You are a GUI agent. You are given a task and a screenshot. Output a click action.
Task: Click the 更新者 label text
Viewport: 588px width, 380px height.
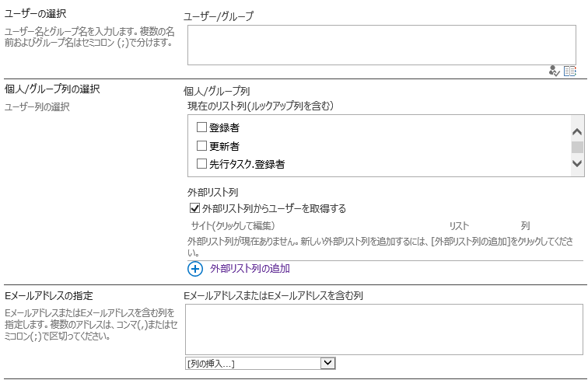(x=224, y=146)
